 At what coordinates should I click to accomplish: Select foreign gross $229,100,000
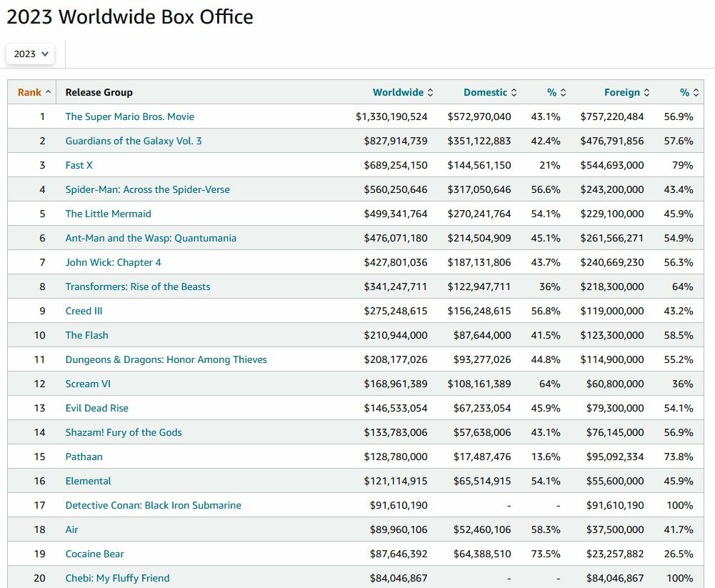(612, 214)
